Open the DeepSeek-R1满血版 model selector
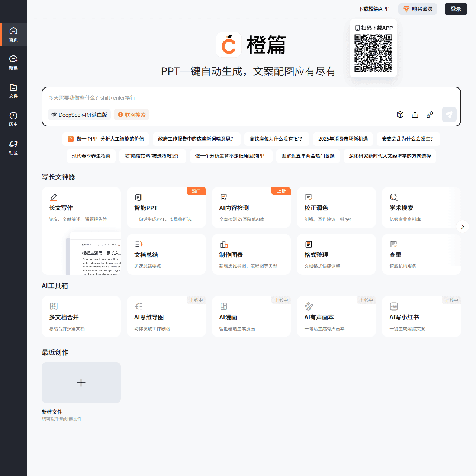The image size is (476, 476). coord(79,115)
